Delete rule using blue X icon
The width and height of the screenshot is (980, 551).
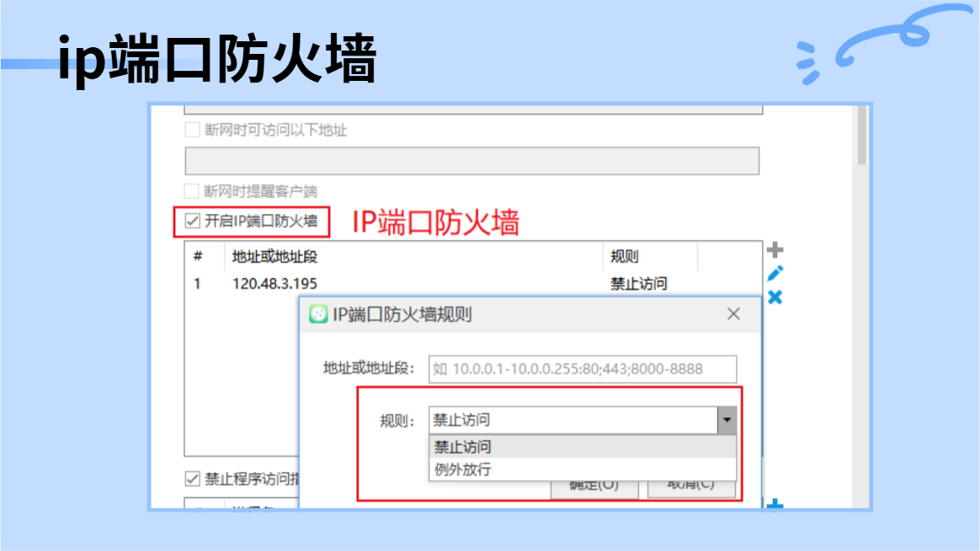pos(775,297)
